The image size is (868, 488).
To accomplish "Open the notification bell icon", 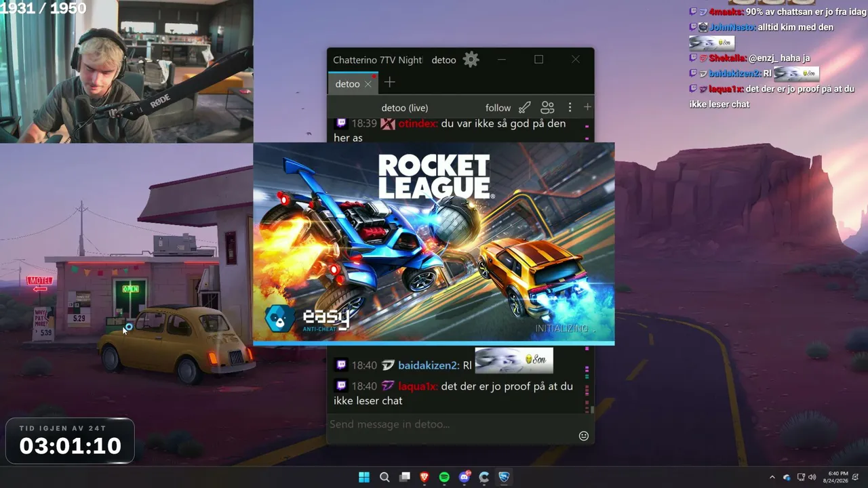I will coord(856,477).
